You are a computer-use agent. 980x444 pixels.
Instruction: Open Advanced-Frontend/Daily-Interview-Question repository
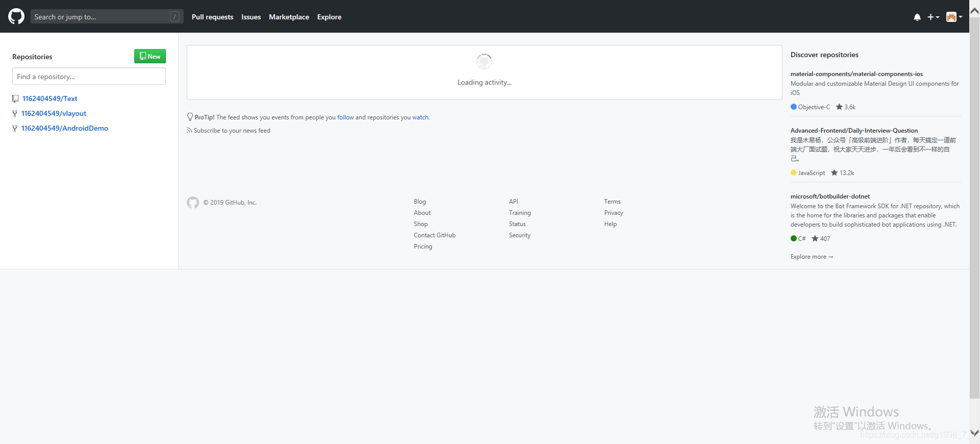[x=854, y=131]
